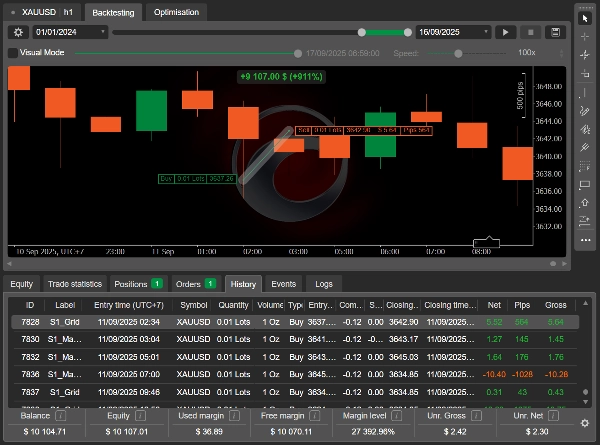Select the vertical line drawing tool
The image size is (600, 445).
[x=585, y=92]
